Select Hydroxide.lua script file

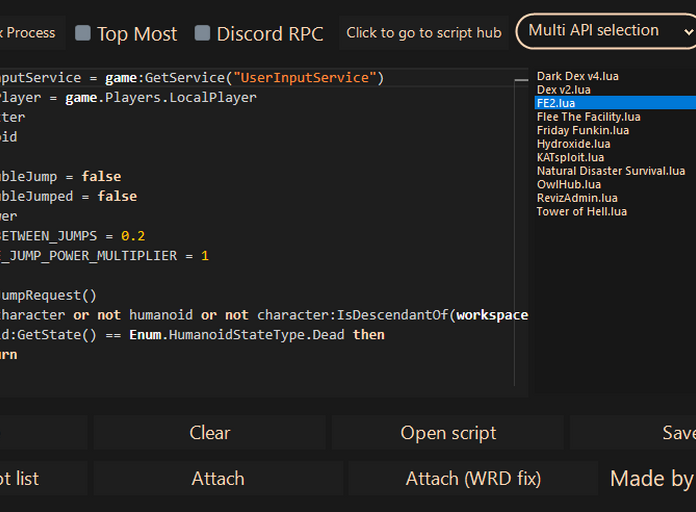pyautogui.click(x=573, y=144)
